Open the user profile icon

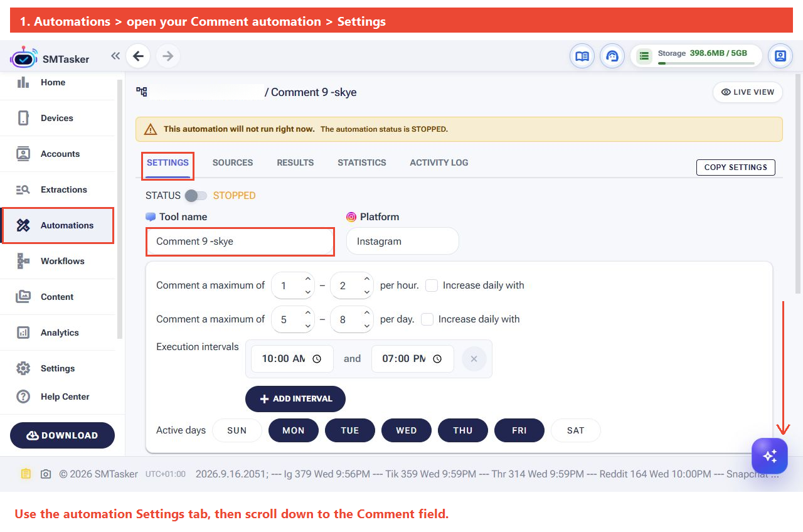(780, 56)
